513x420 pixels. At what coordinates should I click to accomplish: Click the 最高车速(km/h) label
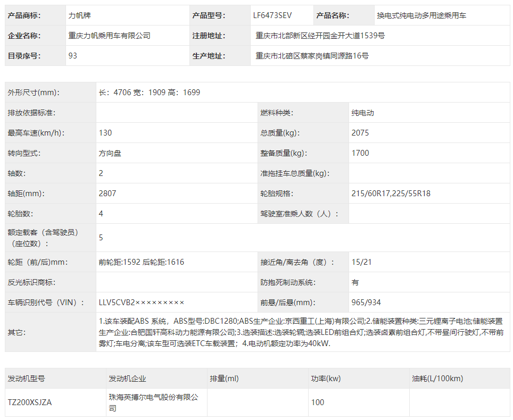(x=36, y=133)
